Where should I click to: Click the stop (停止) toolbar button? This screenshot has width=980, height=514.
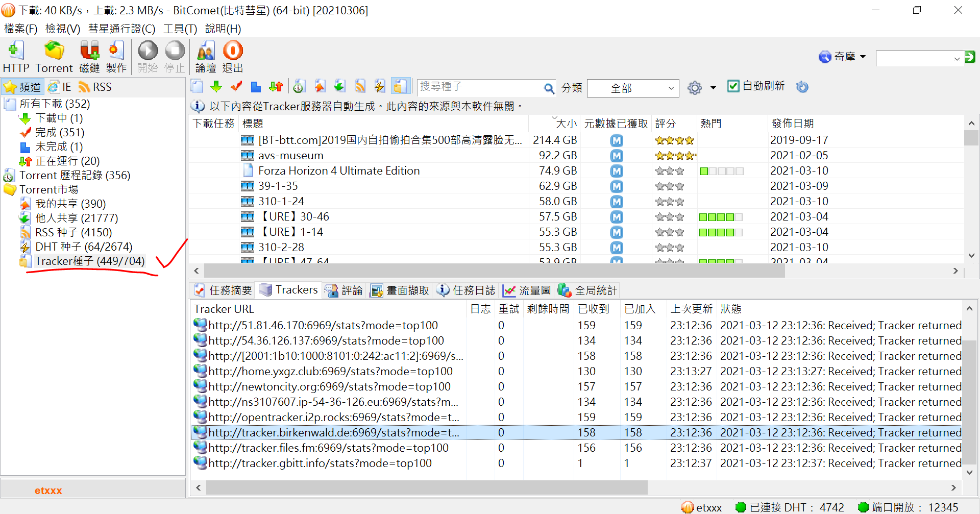[x=175, y=57]
